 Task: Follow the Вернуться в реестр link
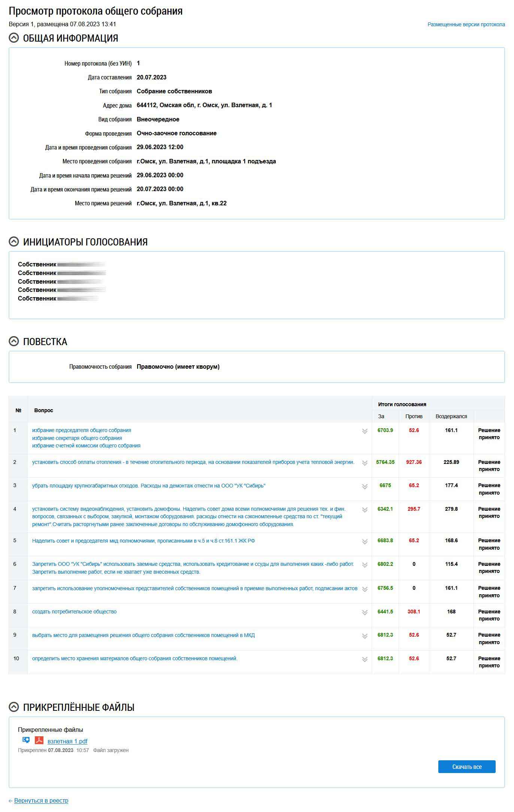click(41, 801)
